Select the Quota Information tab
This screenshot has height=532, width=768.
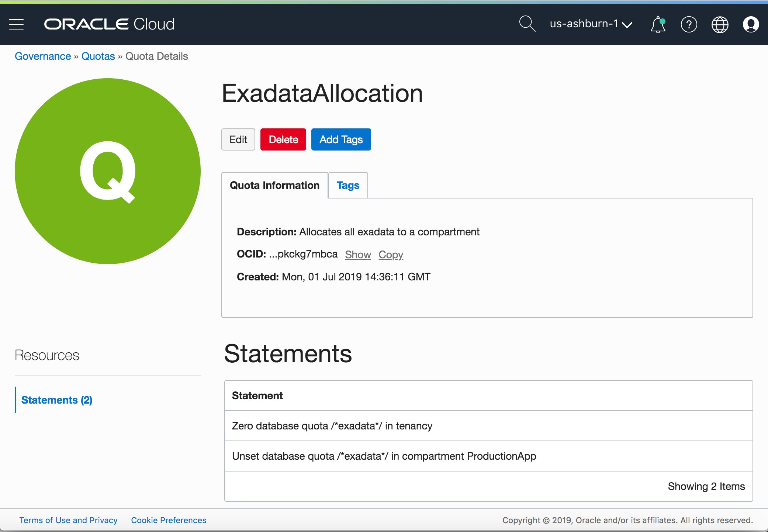coord(274,185)
